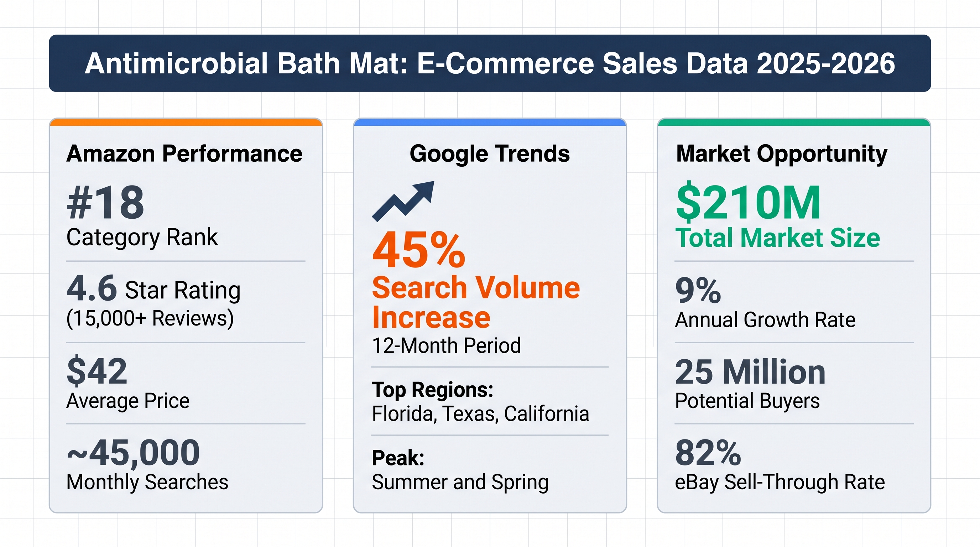
Task: Click the 82% eBay sell-through rate
Action: pyautogui.click(x=708, y=453)
